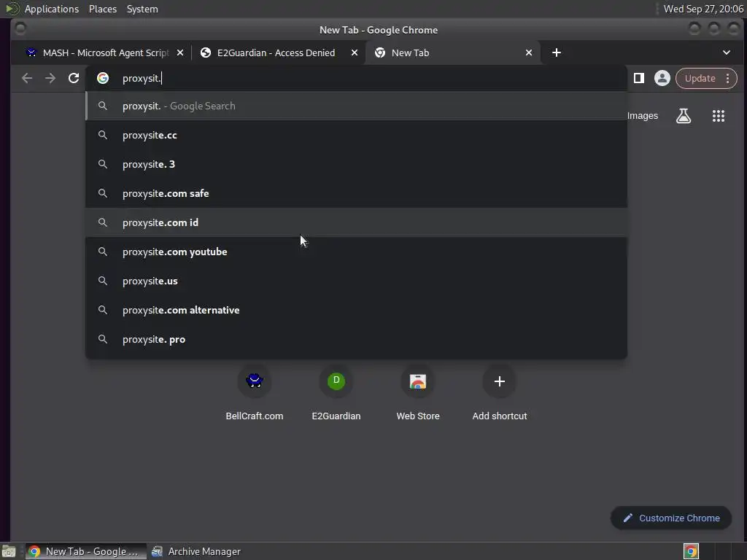This screenshot has width=747, height=560.
Task: Click the show desktop icon in taskbar
Action: coord(9,551)
